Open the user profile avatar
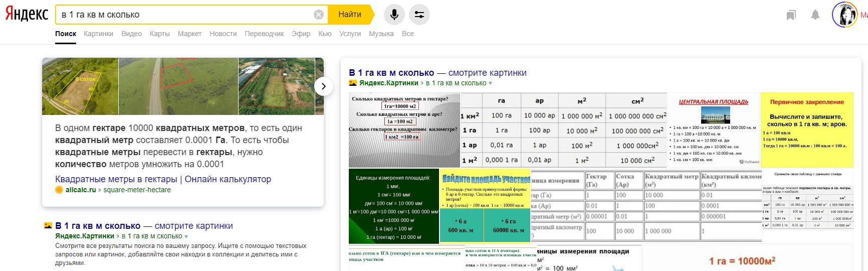 [x=844, y=15]
